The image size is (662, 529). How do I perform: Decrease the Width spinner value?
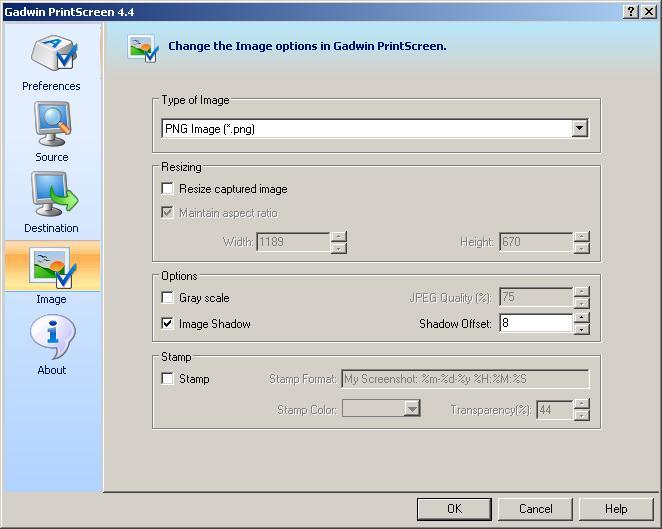click(x=339, y=248)
